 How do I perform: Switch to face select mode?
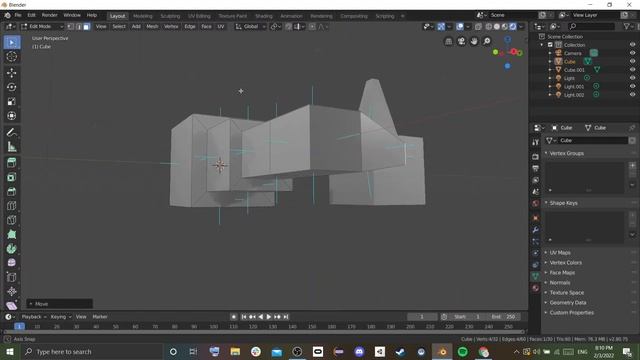pos(86,27)
